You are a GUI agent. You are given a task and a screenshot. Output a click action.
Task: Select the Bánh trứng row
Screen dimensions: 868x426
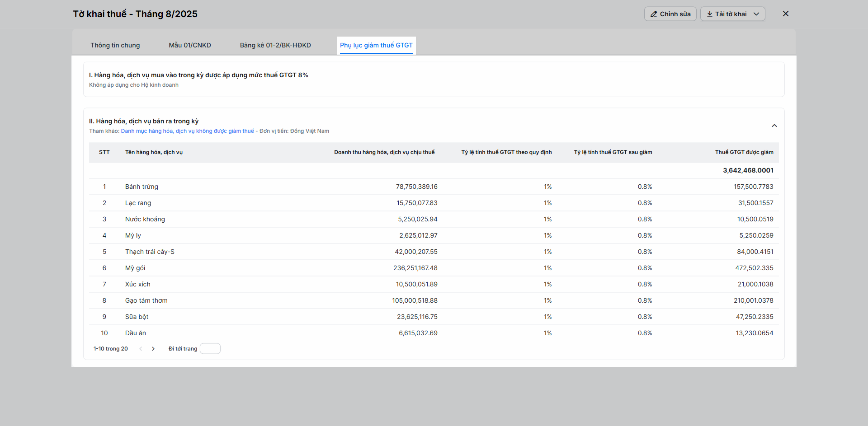point(142,187)
